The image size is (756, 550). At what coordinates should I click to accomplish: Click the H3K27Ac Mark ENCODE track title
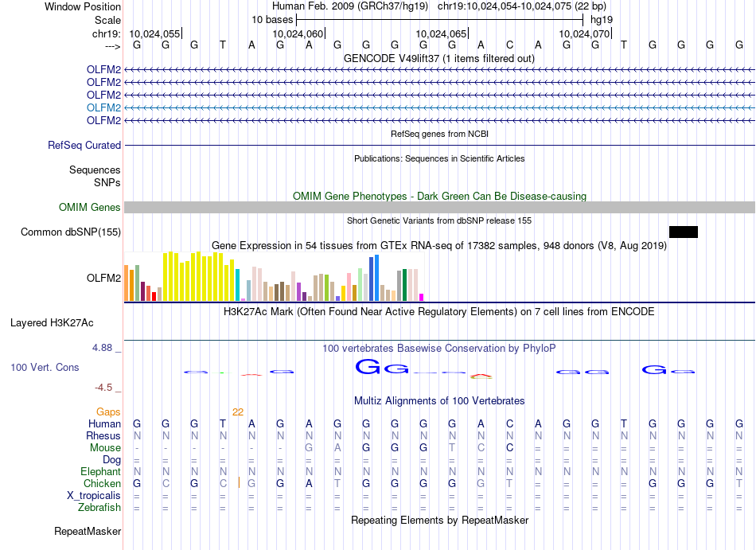click(439, 311)
